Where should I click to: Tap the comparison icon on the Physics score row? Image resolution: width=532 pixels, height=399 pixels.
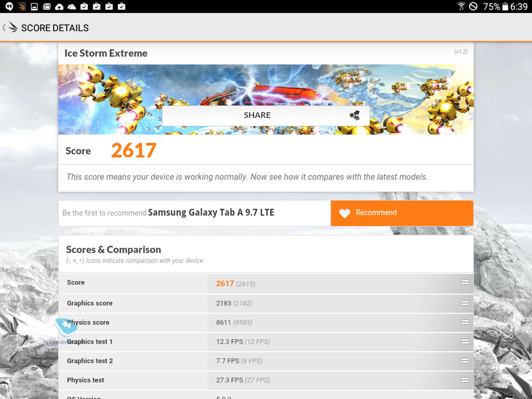point(465,322)
